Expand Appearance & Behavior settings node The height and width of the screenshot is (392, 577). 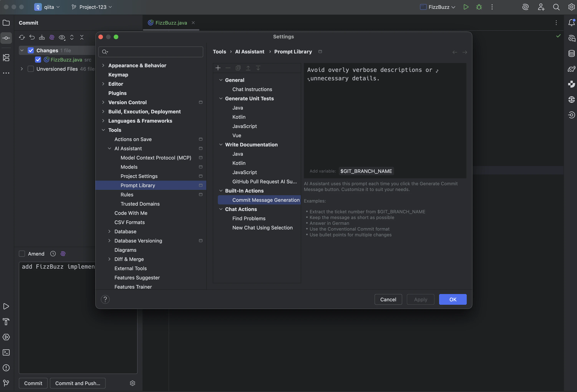[103, 65]
